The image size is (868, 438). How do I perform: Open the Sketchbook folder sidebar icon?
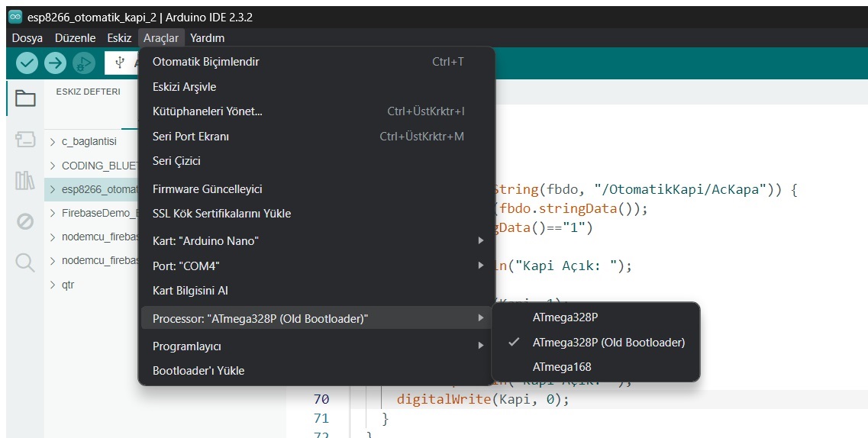coord(25,98)
